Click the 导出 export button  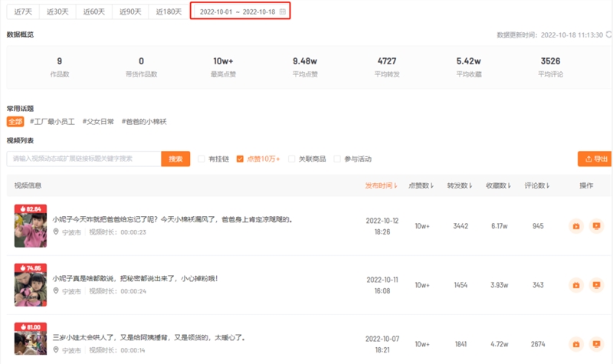[595, 159]
